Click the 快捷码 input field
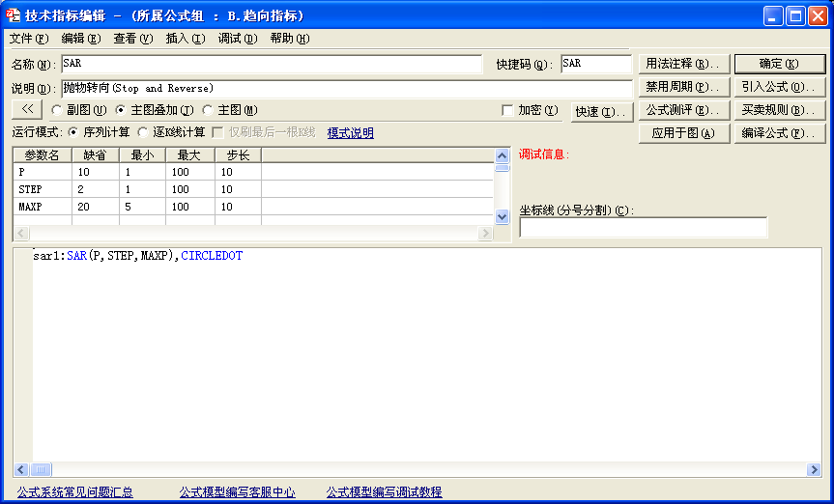Viewport: 834px width, 504px height. click(596, 64)
